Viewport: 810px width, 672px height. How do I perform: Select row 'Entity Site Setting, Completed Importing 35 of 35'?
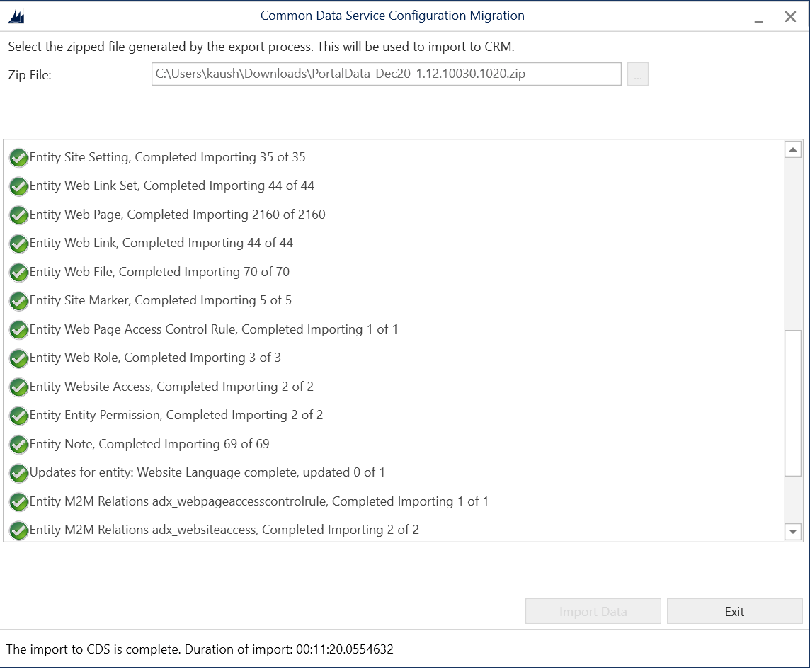[x=167, y=157]
